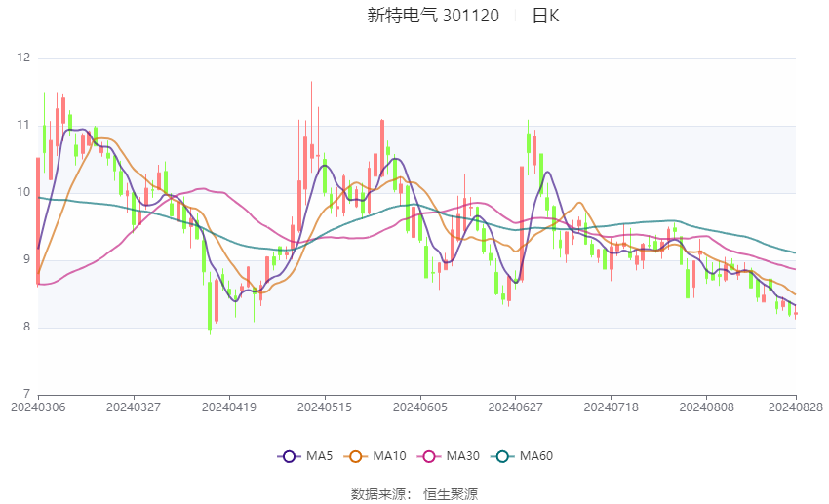Click the x-axis date 20240327
Viewport: 829px width, 504px height.
[x=134, y=407]
